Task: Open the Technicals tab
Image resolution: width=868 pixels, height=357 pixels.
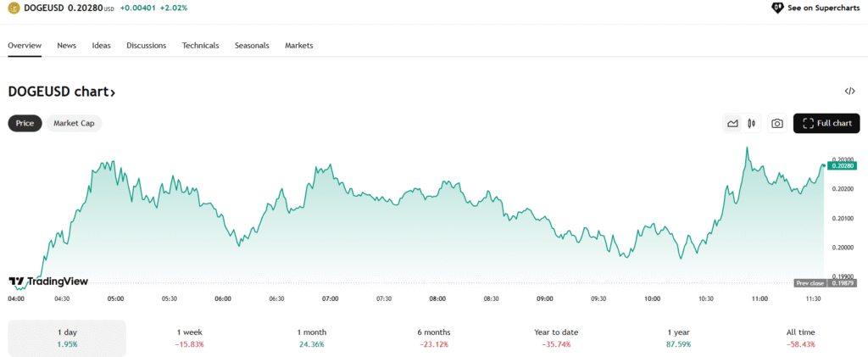Action: pos(200,45)
